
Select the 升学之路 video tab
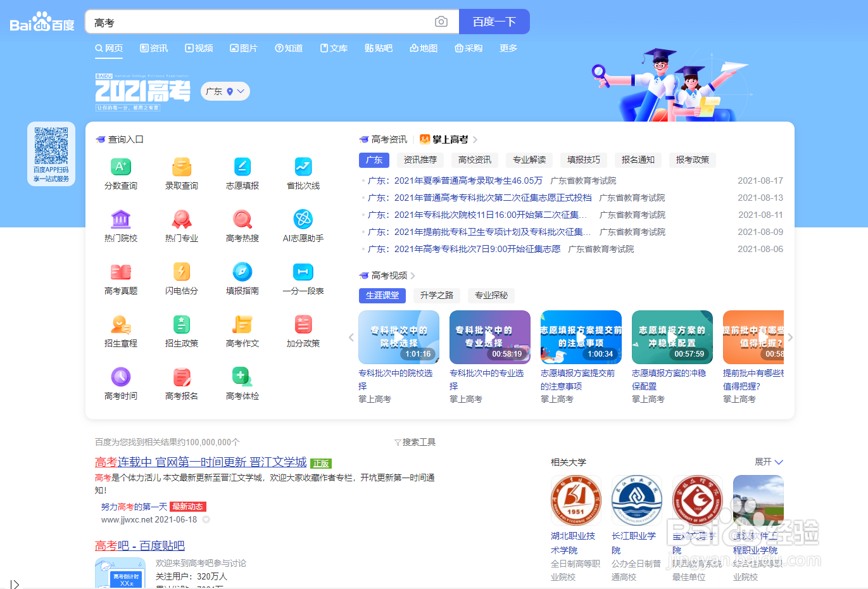437,295
